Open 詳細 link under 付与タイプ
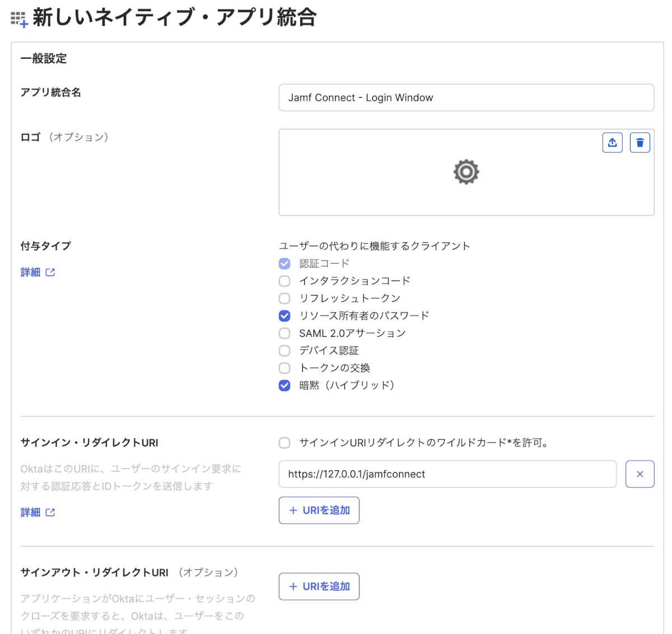This screenshot has height=634, width=672. [x=30, y=273]
